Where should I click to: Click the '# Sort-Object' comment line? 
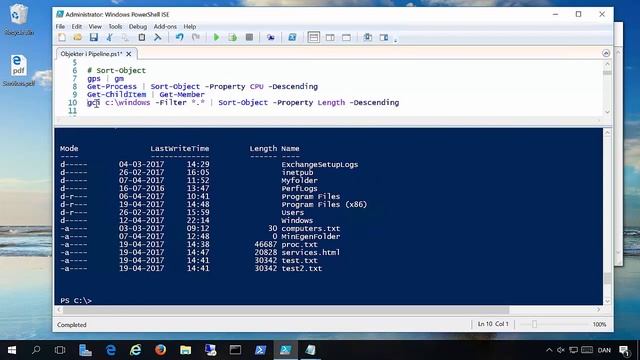[x=116, y=70]
